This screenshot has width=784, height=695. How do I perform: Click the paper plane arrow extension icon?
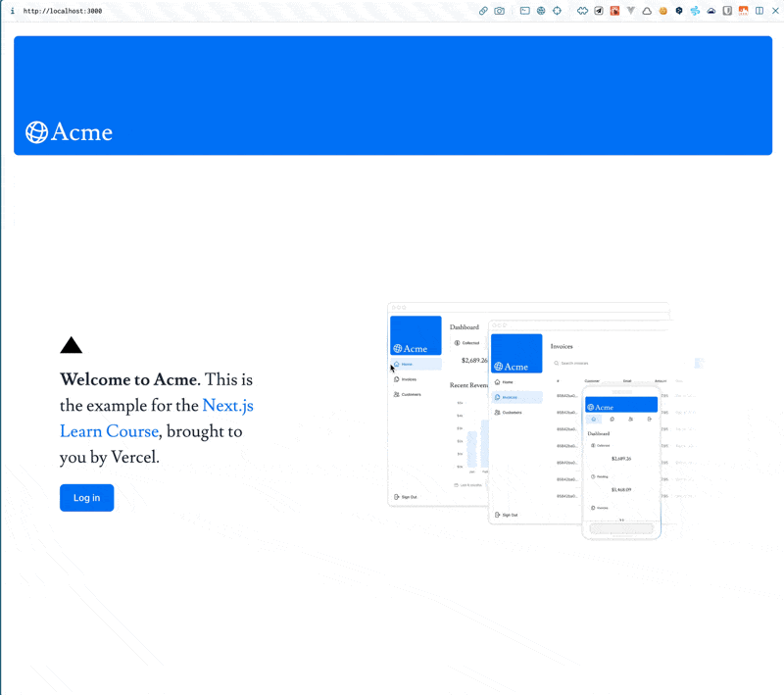(x=599, y=11)
